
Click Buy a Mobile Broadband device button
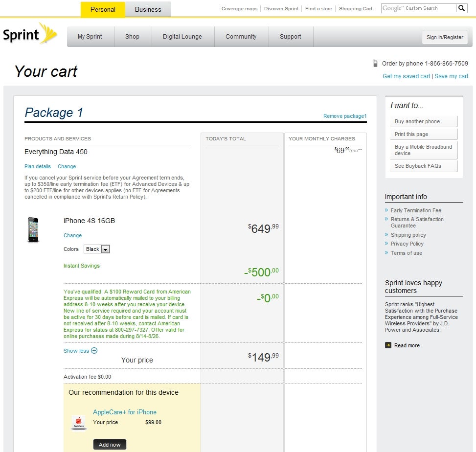(x=424, y=150)
